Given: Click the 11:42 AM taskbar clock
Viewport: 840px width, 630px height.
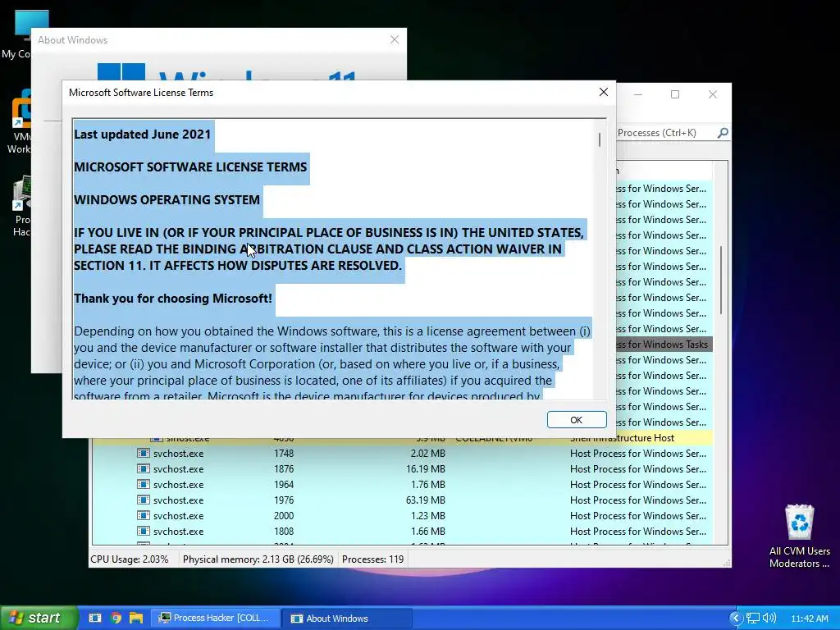Looking at the screenshot, I should tap(810, 619).
